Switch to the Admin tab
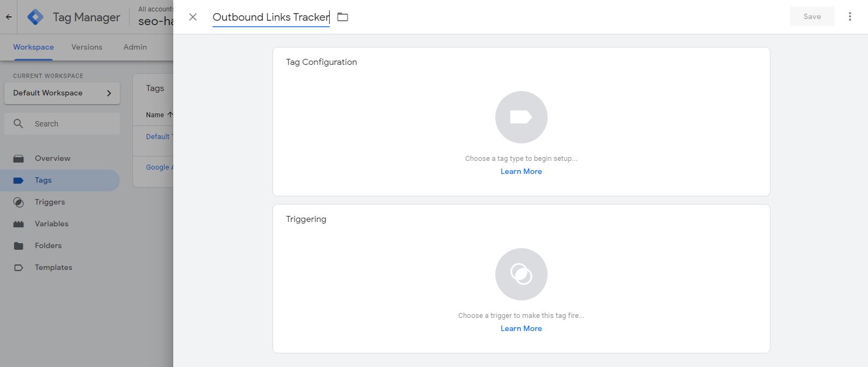The height and width of the screenshot is (367, 868). [135, 47]
